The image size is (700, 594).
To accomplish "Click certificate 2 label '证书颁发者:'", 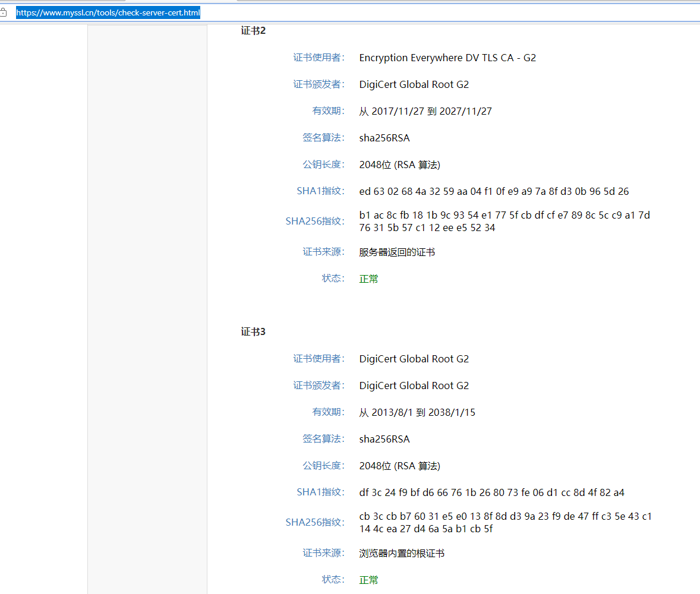I will click(319, 84).
